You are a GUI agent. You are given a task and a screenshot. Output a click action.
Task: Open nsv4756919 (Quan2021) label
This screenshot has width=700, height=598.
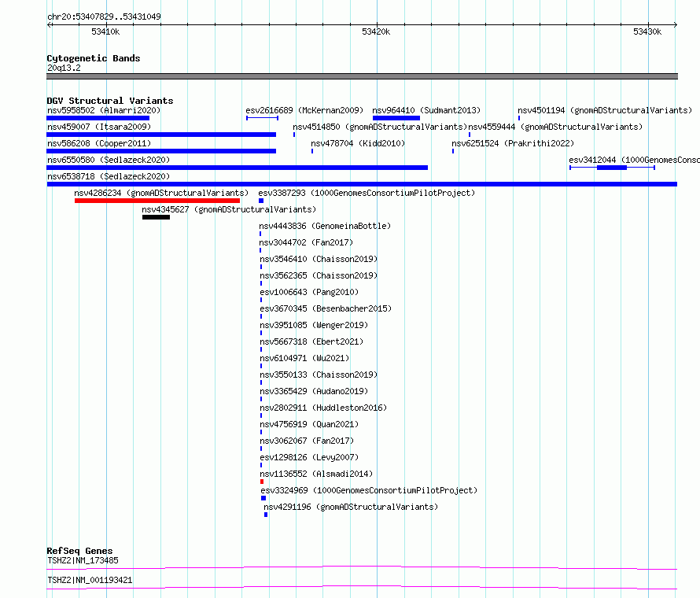tap(309, 424)
